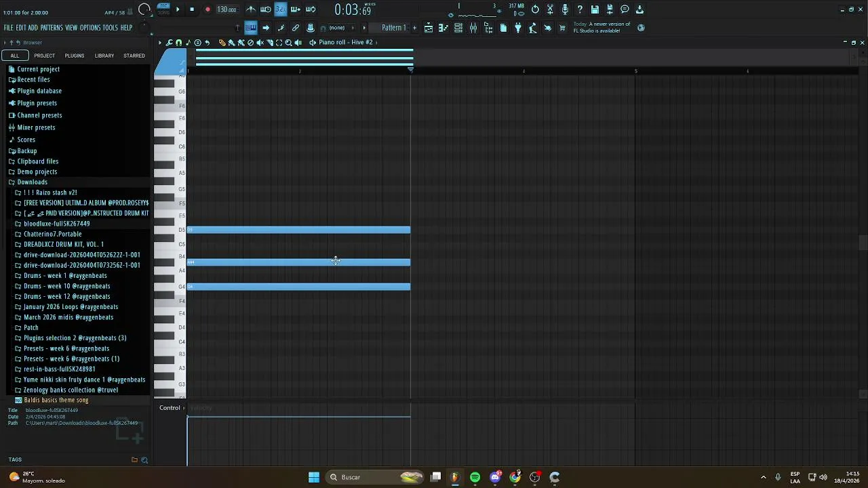Screen dimensions: 868x488
Task: Pick the Zoom magnifier tool in piano roll
Action: click(x=288, y=42)
